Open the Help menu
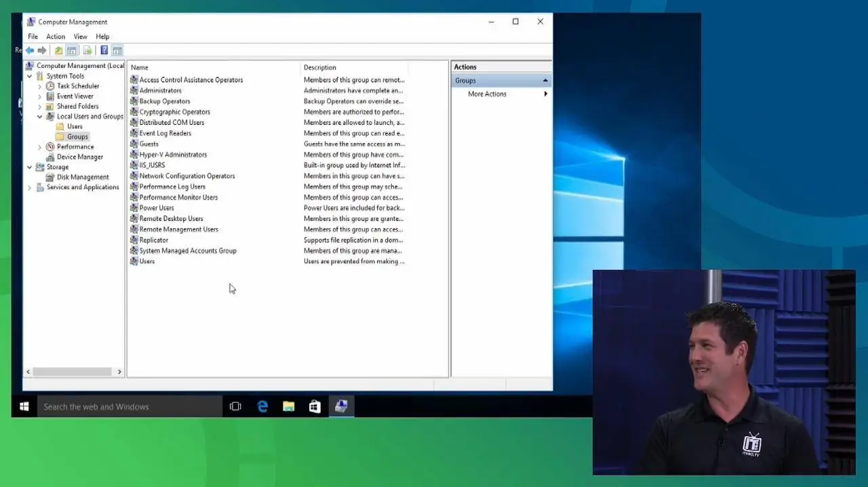 102,37
